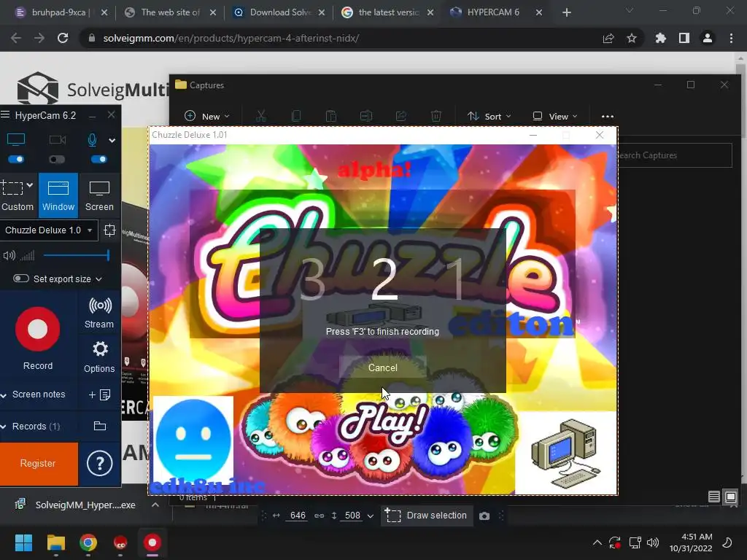Expand the Set export size dropdown
Image resolution: width=747 pixels, height=560 pixels.
pyautogui.click(x=98, y=279)
